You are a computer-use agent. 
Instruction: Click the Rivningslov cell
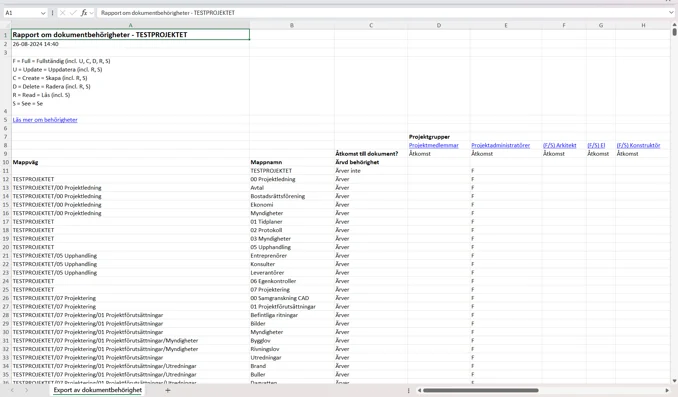tap(291, 349)
